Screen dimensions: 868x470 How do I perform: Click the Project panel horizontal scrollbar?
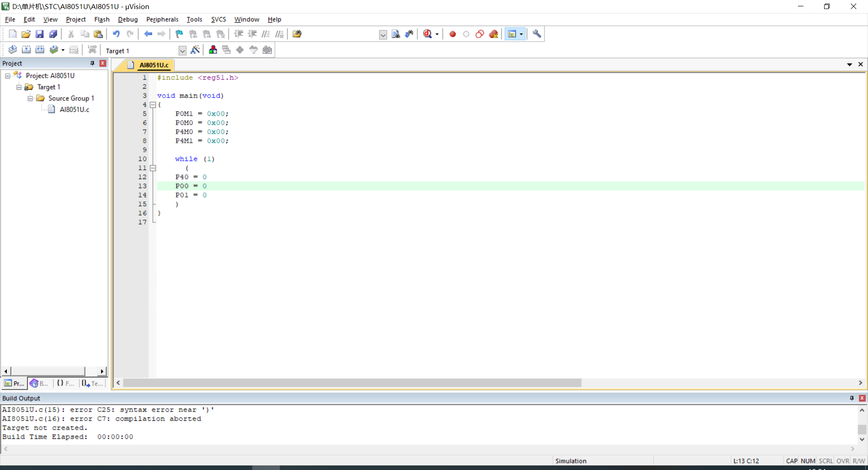(x=47, y=371)
